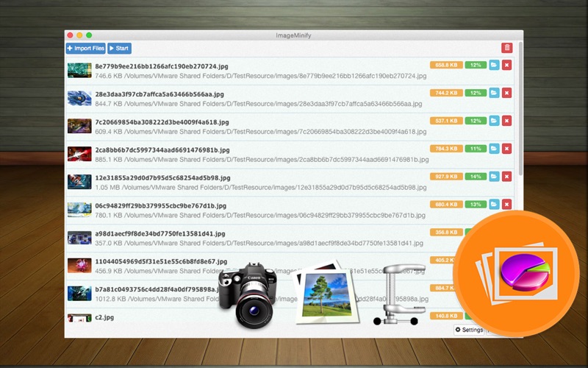Image resolution: width=588 pixels, height=368 pixels.
Task: Remove 12e31855a29d0d7b95d5c68254ad5b98.jpg from list
Action: coord(506,177)
